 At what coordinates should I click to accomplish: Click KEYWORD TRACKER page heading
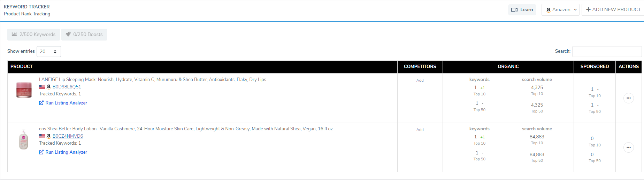27,7
